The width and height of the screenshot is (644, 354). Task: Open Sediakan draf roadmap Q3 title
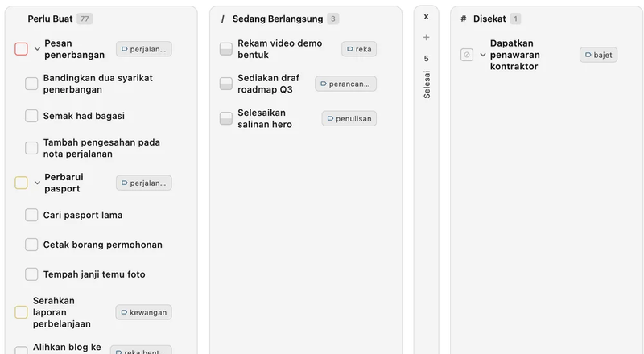pyautogui.click(x=268, y=84)
